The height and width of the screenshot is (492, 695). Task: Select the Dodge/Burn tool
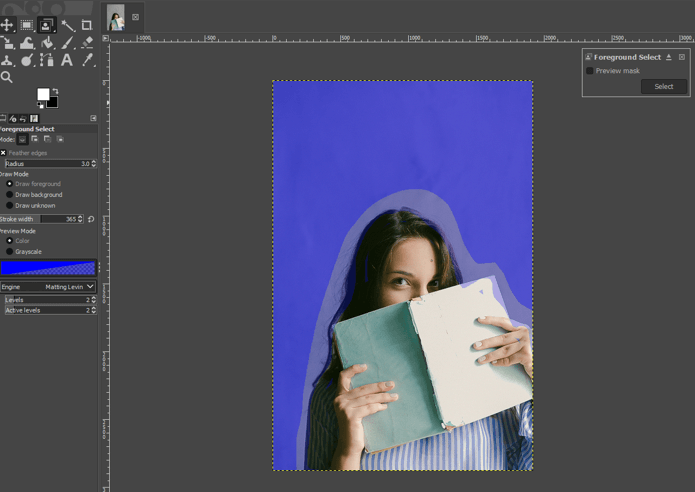[x=27, y=60]
